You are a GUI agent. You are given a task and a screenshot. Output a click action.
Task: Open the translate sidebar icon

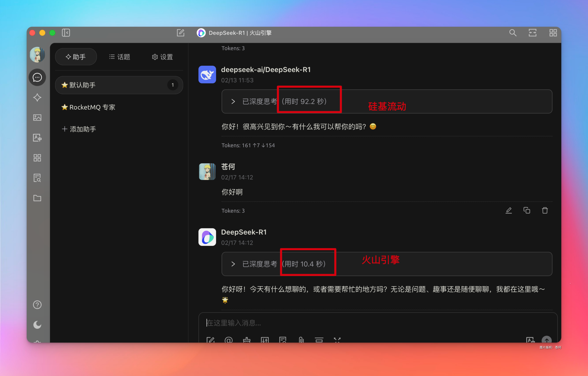[x=37, y=138]
